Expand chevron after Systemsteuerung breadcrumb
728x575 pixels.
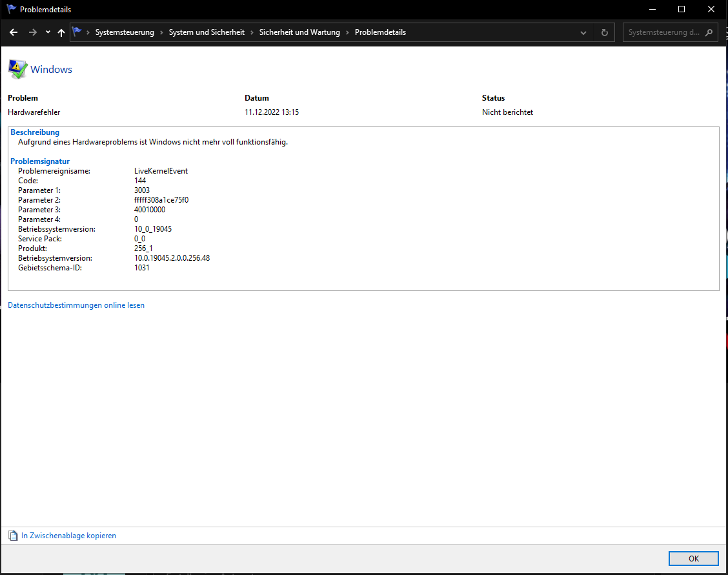(161, 32)
